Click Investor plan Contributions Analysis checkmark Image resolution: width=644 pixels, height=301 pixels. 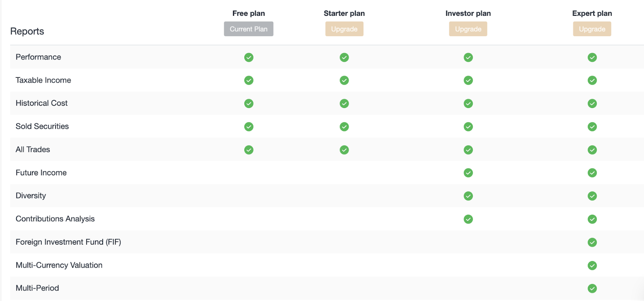(468, 219)
